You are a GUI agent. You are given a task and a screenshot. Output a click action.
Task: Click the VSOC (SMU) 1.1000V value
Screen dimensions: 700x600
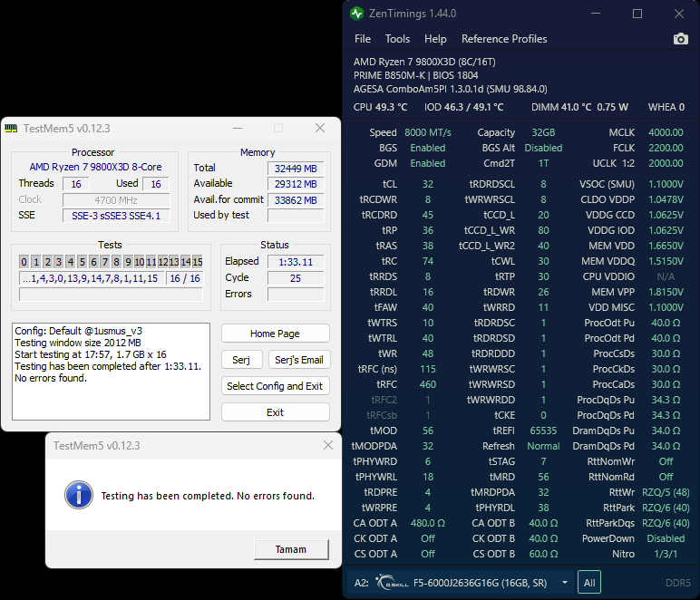tap(666, 184)
